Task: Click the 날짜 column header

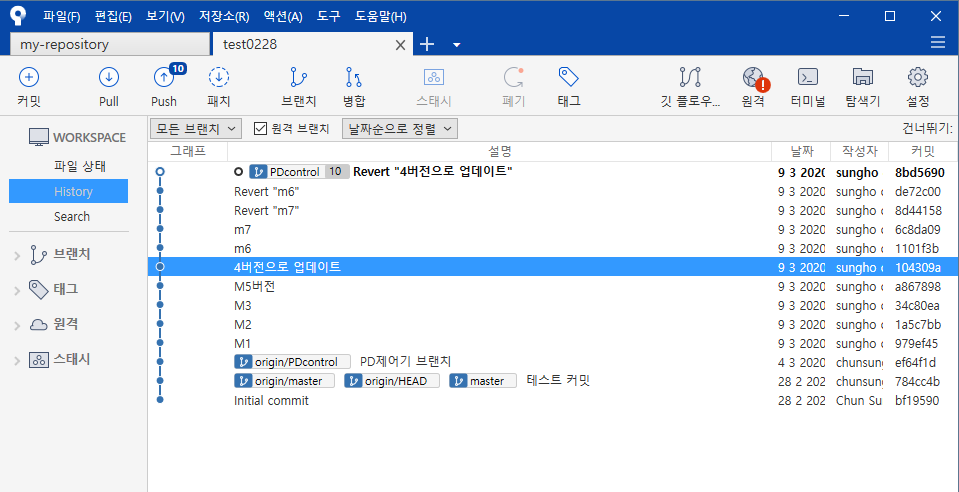Action: click(x=801, y=151)
